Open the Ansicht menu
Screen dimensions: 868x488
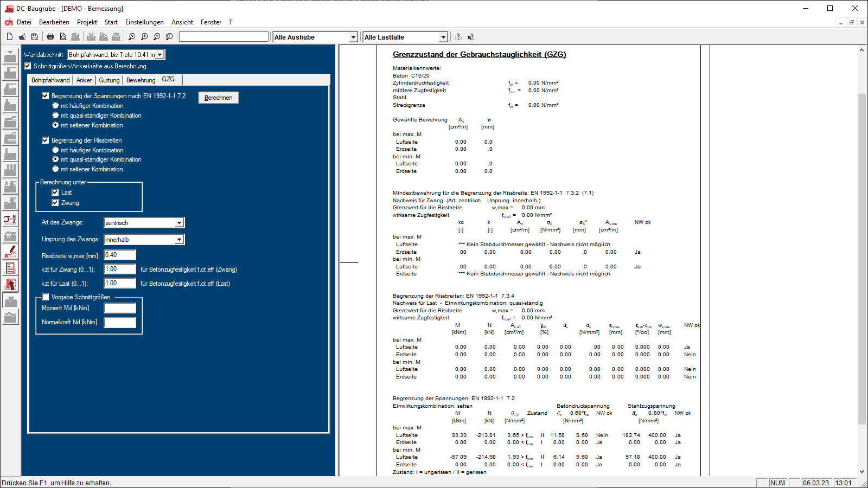(x=182, y=22)
